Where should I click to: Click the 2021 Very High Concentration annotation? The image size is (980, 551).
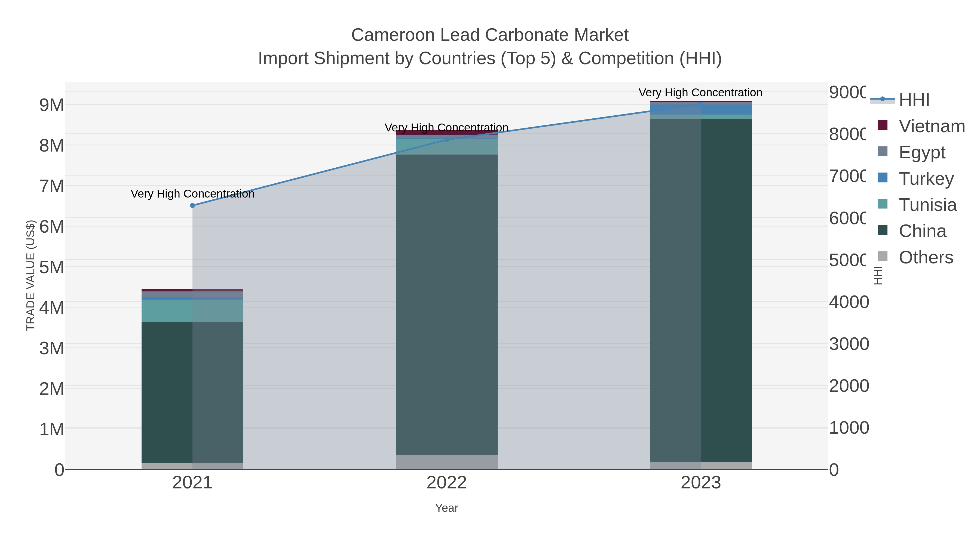[x=192, y=193]
